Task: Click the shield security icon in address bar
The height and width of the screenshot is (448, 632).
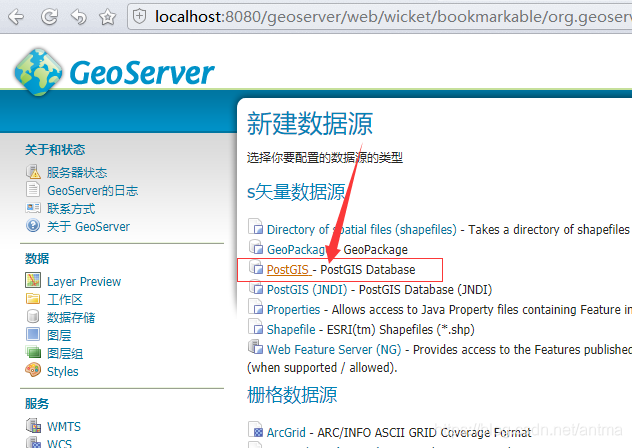Action: click(139, 17)
